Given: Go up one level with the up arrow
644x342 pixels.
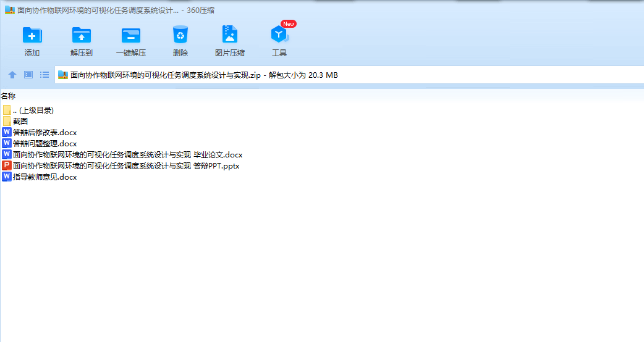Looking at the screenshot, I should [12, 75].
